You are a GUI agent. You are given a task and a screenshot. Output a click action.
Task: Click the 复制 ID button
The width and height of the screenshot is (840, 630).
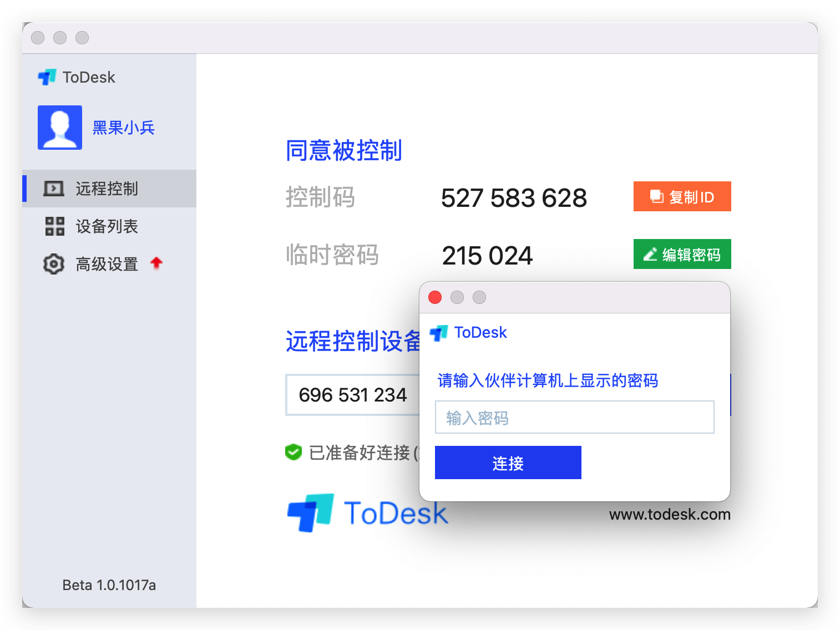682,196
